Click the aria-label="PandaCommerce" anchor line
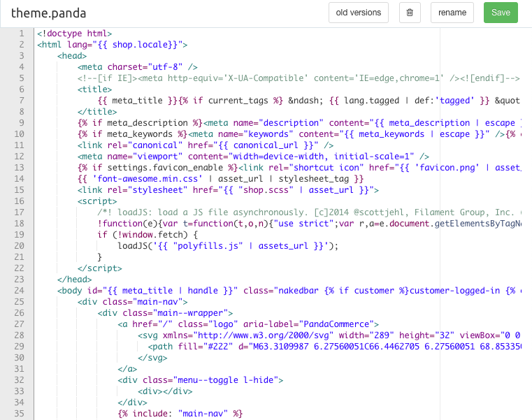The height and width of the screenshot is (420, 532). [x=248, y=325]
